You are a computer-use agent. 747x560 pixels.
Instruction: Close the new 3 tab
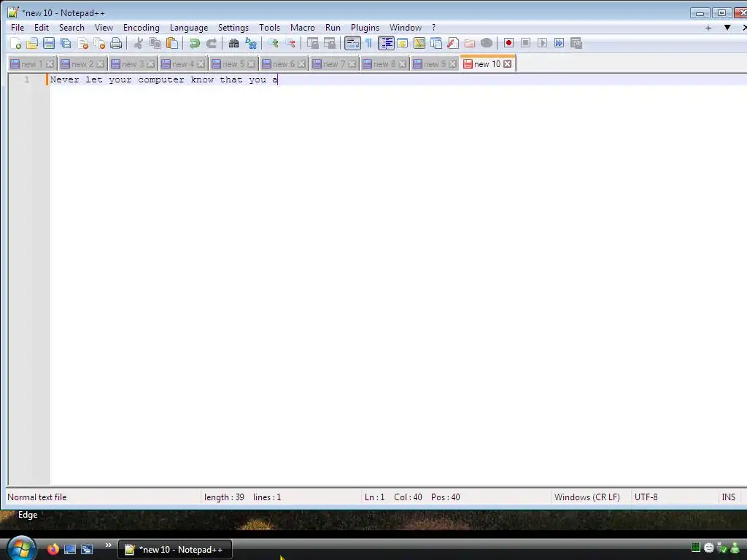point(150,64)
